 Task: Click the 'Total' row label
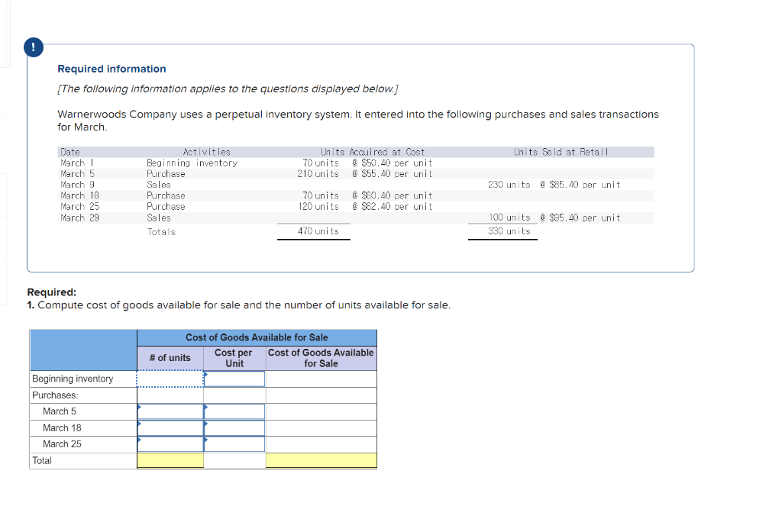[42, 461]
